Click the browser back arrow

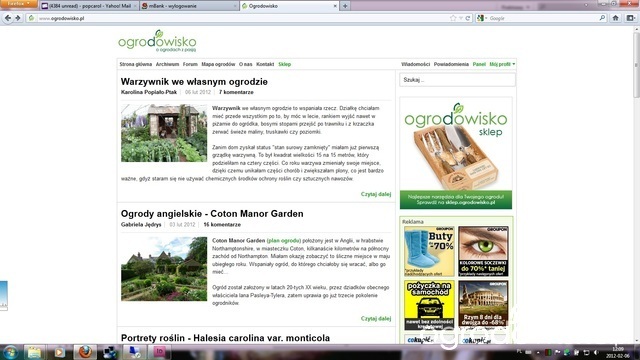click(8, 18)
